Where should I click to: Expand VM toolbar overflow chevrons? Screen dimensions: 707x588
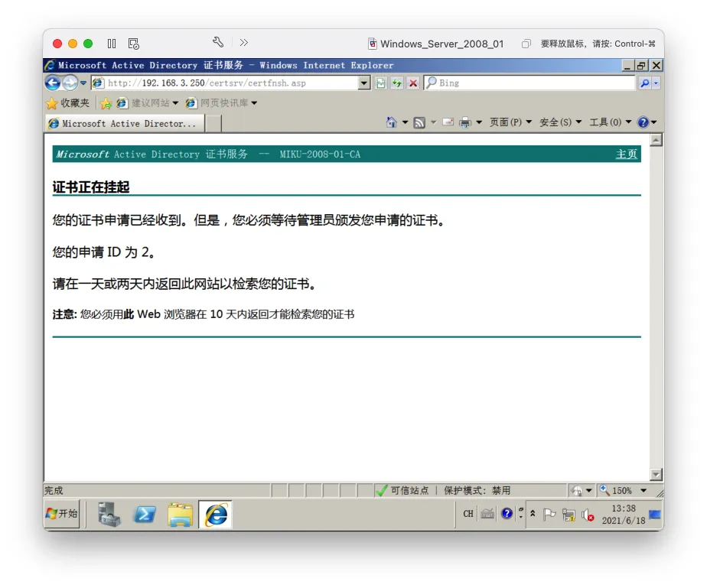244,43
